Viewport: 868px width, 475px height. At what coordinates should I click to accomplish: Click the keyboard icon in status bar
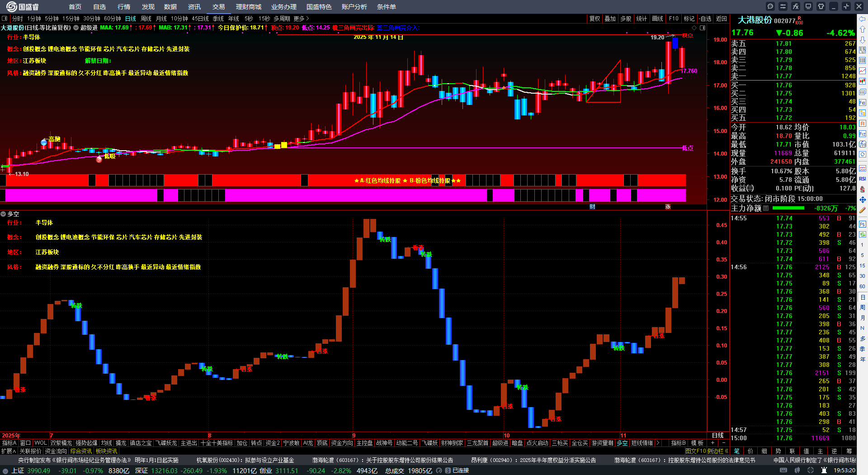pos(783,470)
